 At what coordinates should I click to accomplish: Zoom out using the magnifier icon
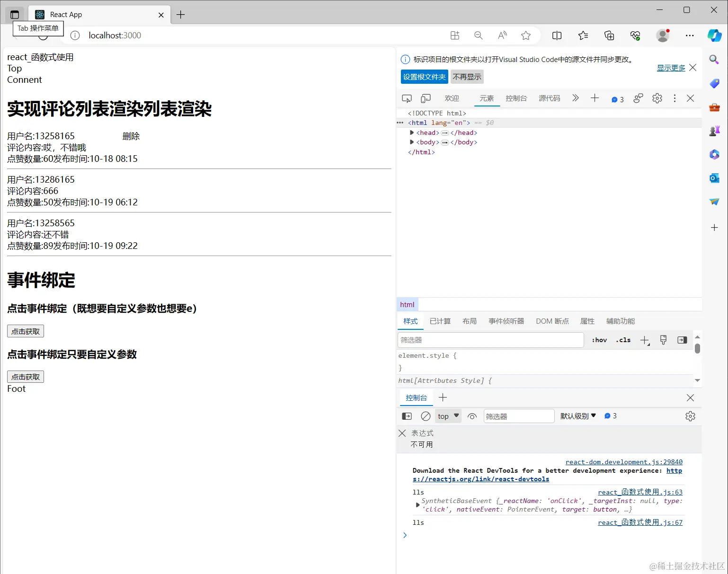coord(479,35)
